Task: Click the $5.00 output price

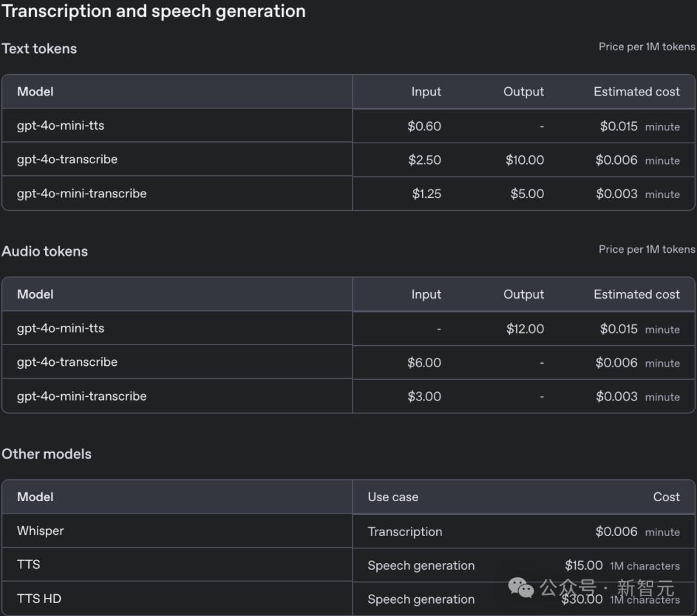Action: [x=527, y=194]
